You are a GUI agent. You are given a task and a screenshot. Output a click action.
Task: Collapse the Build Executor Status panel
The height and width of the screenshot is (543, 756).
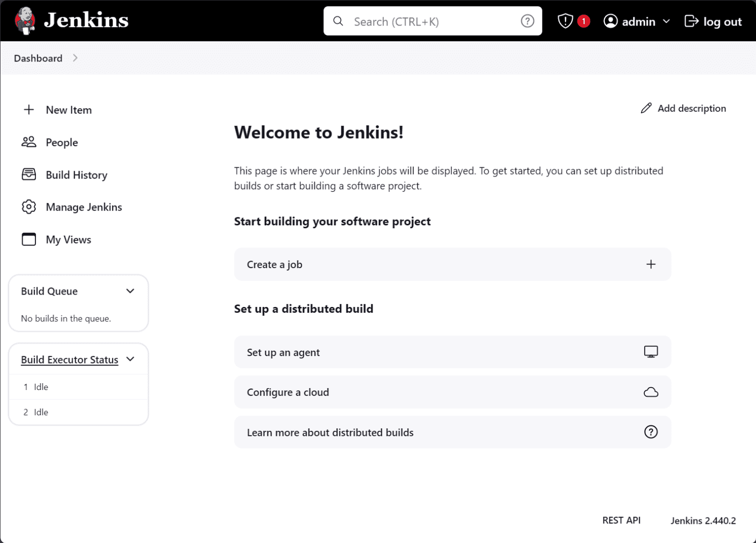[x=130, y=359]
